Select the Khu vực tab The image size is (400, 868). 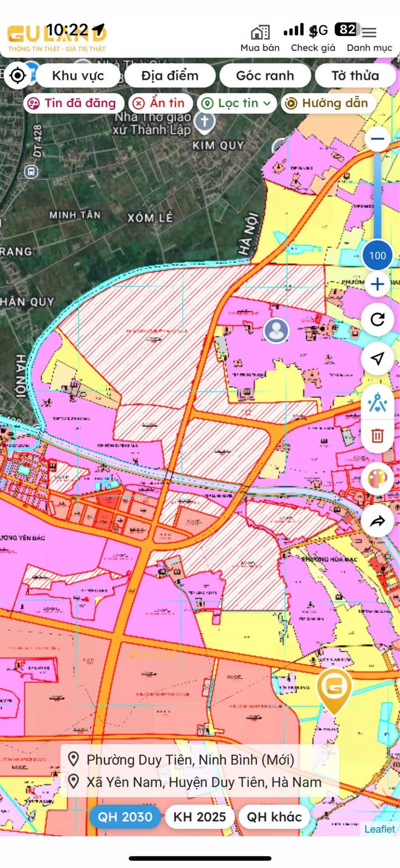(x=78, y=75)
